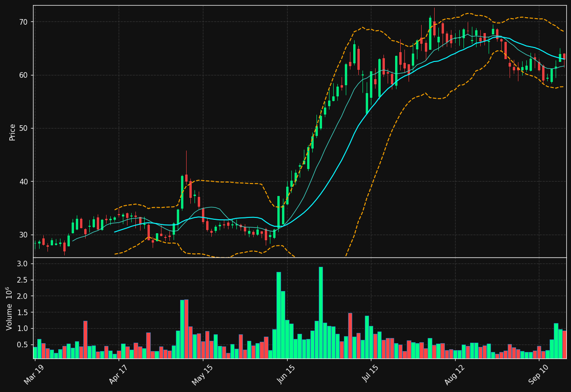The width and height of the screenshot is (571, 392).
Task: Click the 3.0 volume axis tick
Action: click(22, 264)
